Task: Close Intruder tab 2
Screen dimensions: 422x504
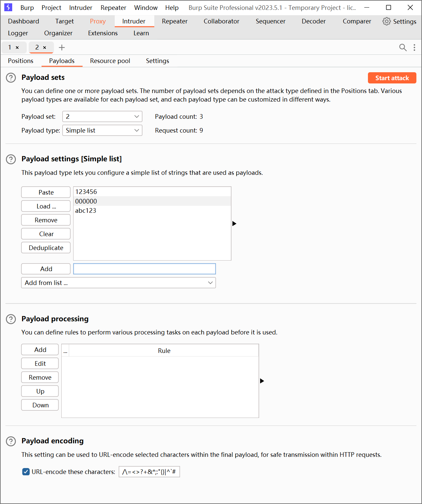Action: (x=45, y=47)
